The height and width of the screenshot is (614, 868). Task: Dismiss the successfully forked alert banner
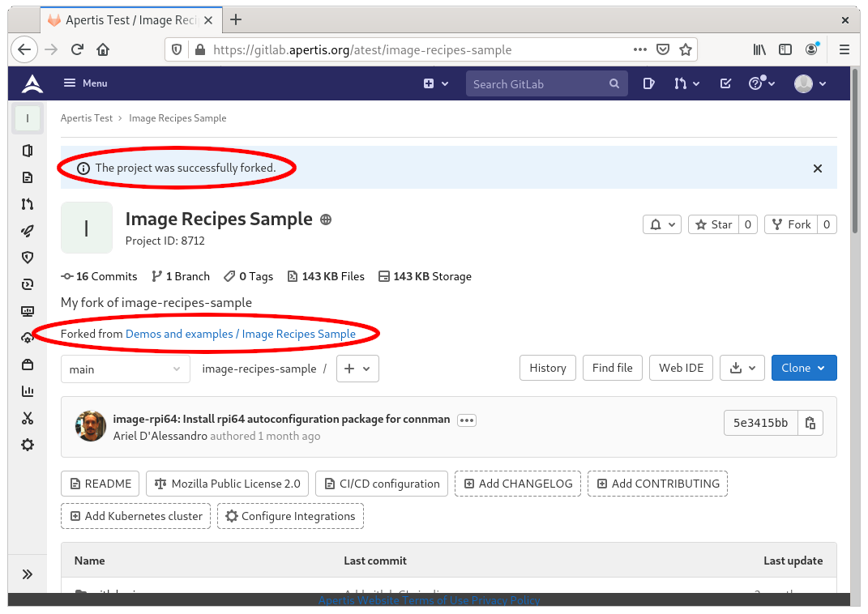point(817,168)
